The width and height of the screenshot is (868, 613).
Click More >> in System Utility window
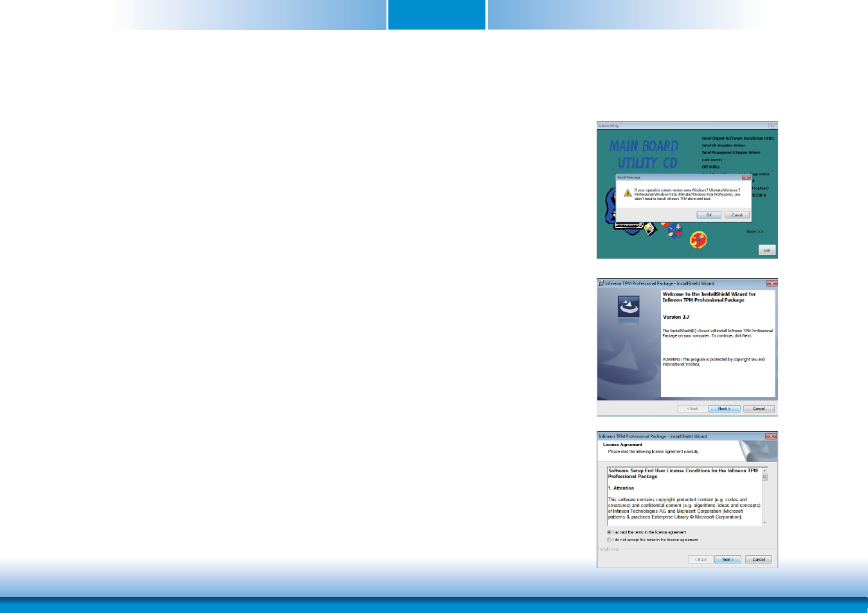[x=755, y=232]
